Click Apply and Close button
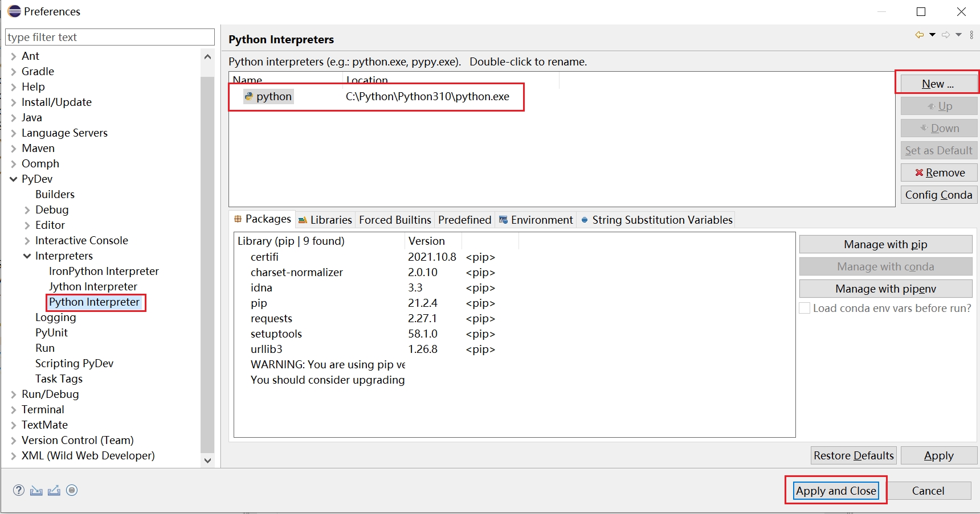This screenshot has width=980, height=514. click(x=836, y=491)
